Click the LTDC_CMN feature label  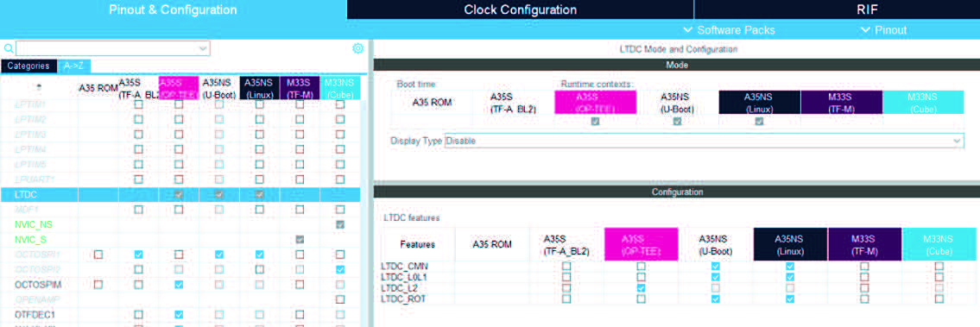[x=404, y=266]
